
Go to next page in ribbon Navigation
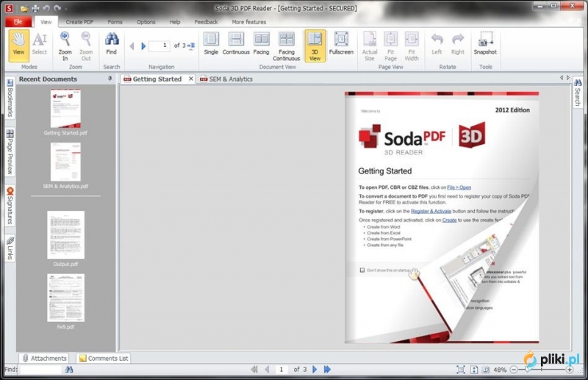[x=143, y=46]
